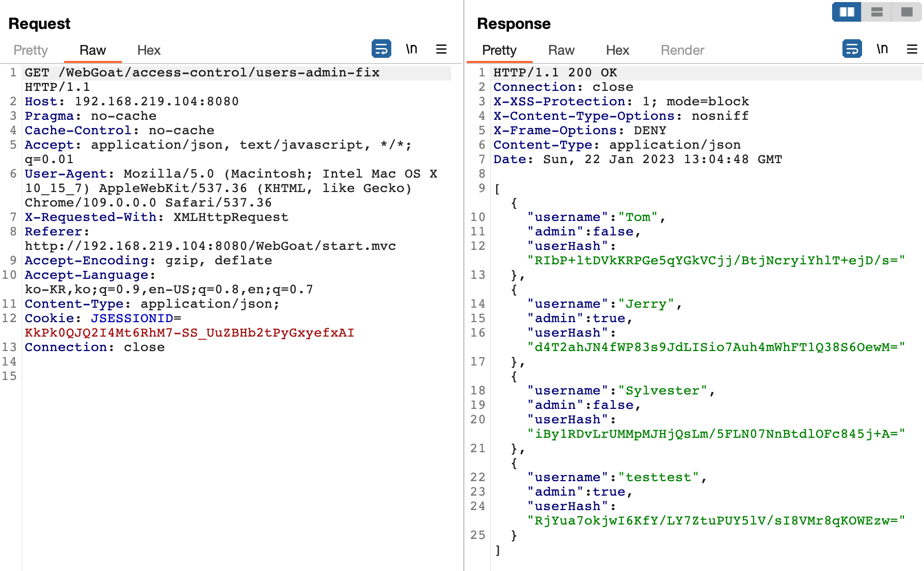Click the Tom userHash value string
Image resolution: width=924 pixels, height=571 pixels.
point(716,261)
